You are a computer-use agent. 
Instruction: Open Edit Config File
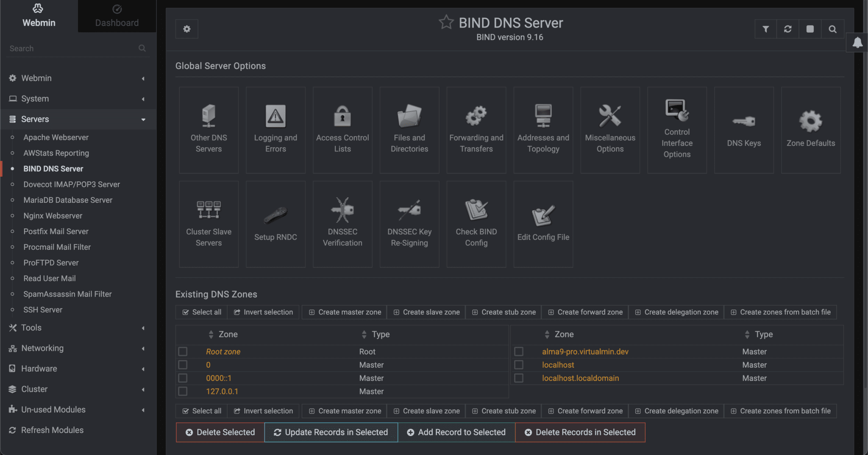point(543,224)
